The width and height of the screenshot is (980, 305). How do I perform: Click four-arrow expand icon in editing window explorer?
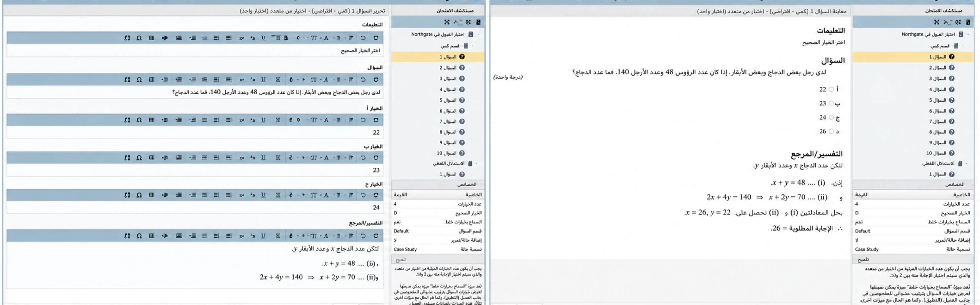(447, 22)
